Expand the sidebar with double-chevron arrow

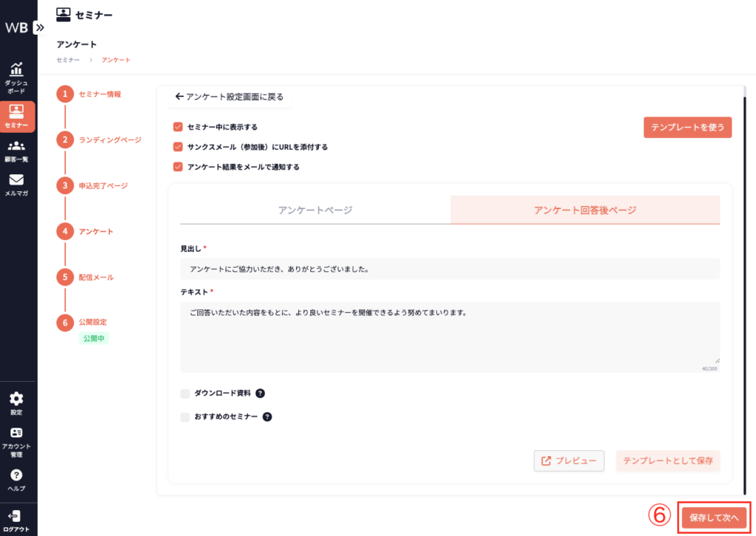pyautogui.click(x=40, y=27)
